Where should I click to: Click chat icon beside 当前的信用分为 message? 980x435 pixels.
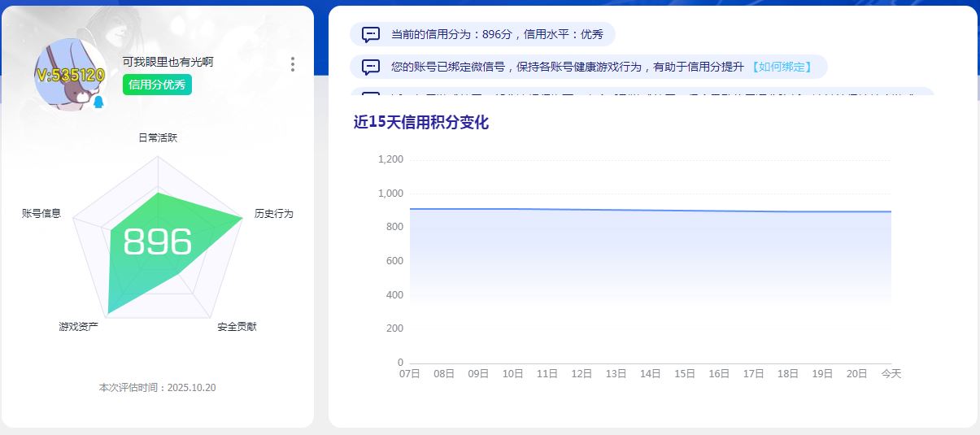[x=371, y=35]
